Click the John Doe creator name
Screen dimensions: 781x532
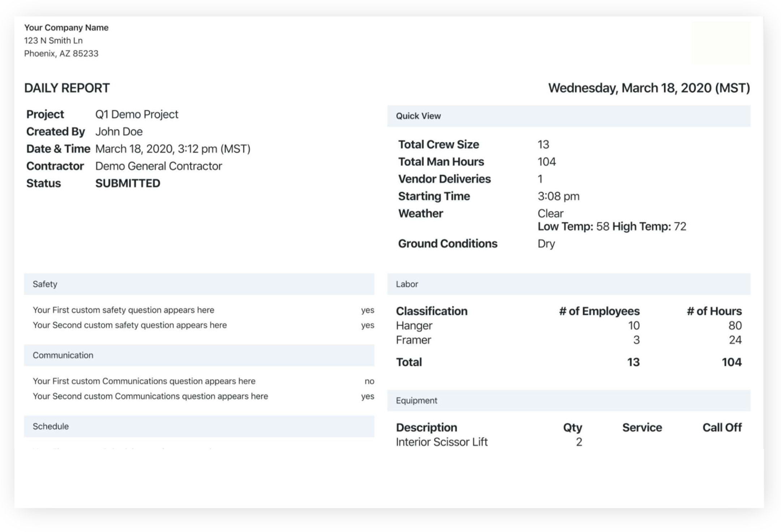tap(119, 132)
